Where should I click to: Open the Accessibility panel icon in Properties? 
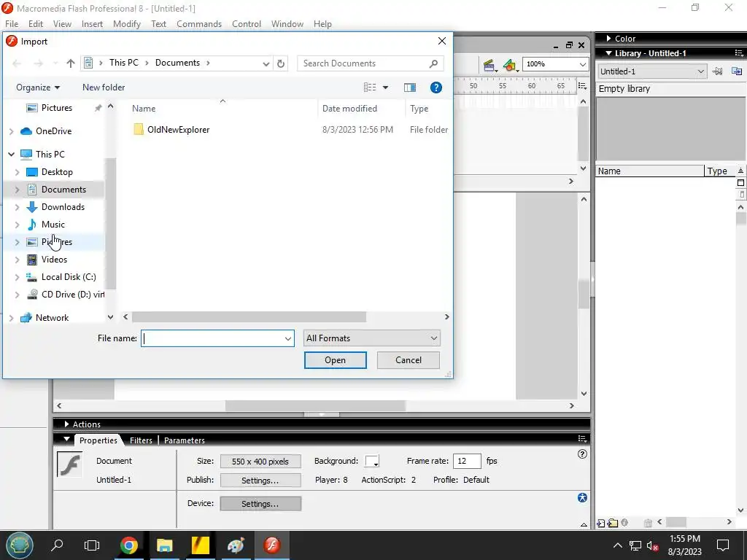point(582,497)
